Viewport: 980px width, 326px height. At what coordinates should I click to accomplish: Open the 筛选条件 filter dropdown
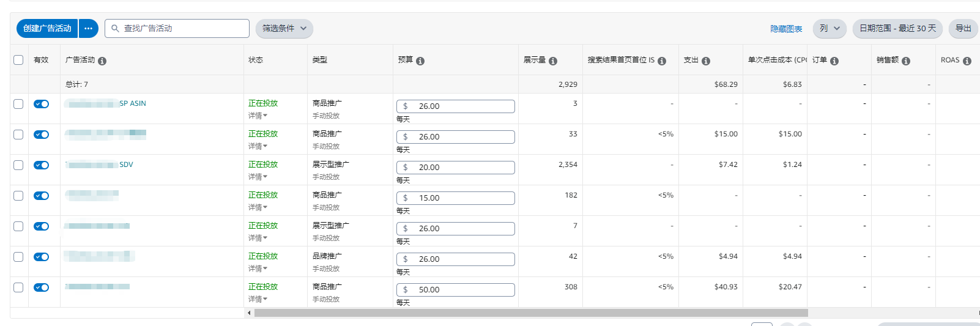(284, 29)
